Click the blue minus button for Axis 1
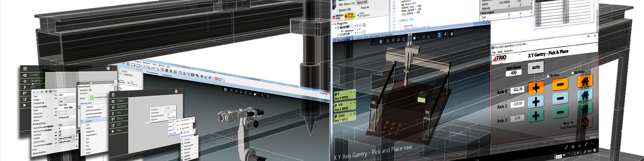The height and width of the screenshot is (161, 644). coord(560,98)
